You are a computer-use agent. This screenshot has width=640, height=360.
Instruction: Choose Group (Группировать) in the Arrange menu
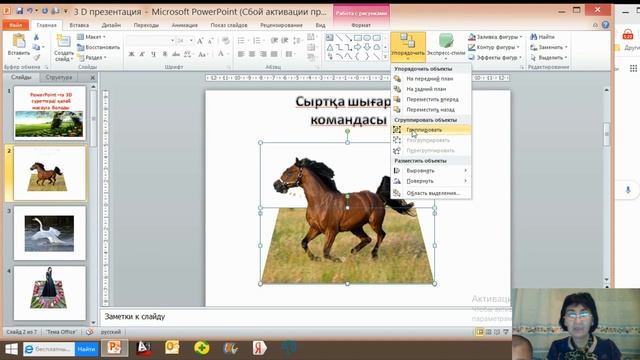[x=431, y=130]
